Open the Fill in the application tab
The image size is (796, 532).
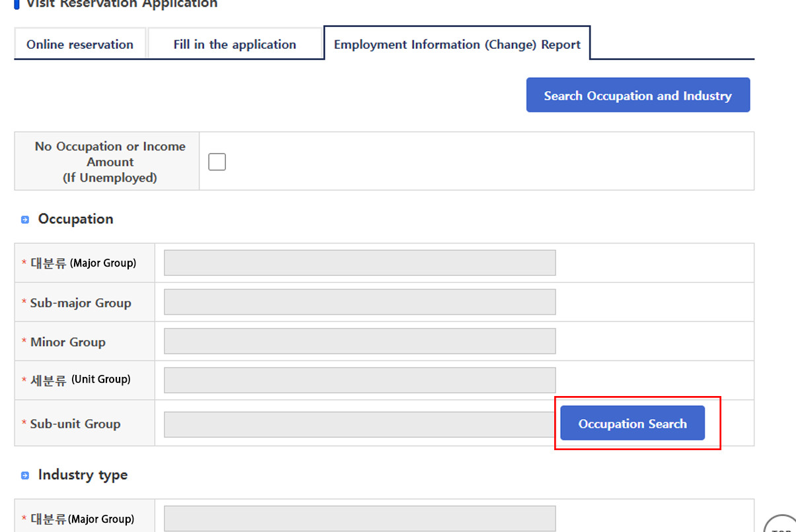[x=235, y=45]
